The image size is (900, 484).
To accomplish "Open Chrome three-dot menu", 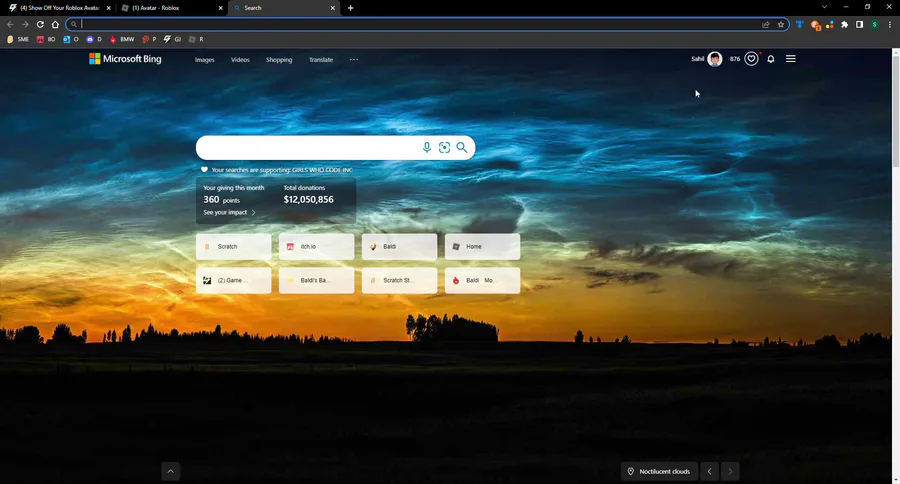I will click(890, 25).
